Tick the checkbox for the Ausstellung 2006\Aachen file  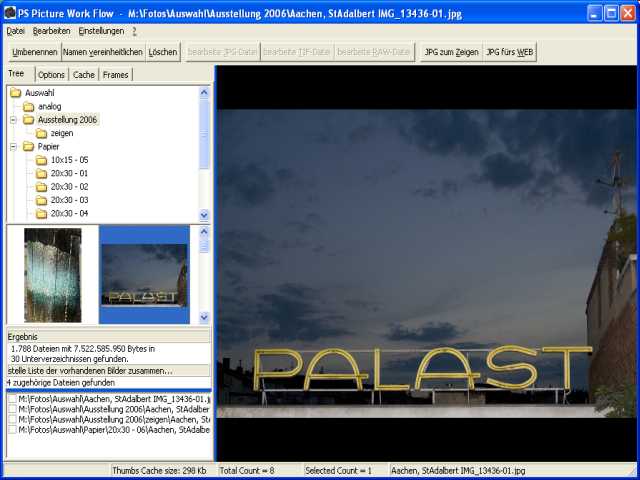(x=12, y=409)
